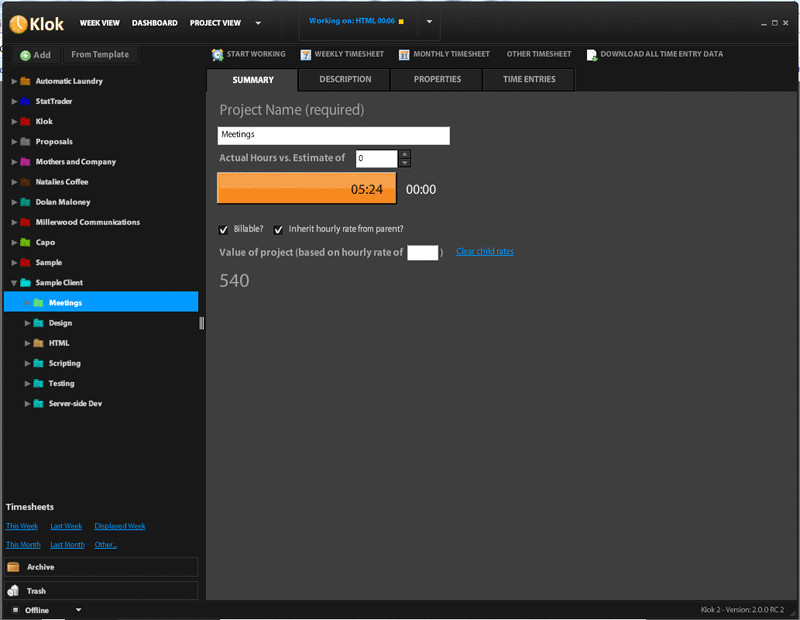800x620 pixels.
Task: Click the Weekly Timesheet calendar icon
Action: coord(306,55)
